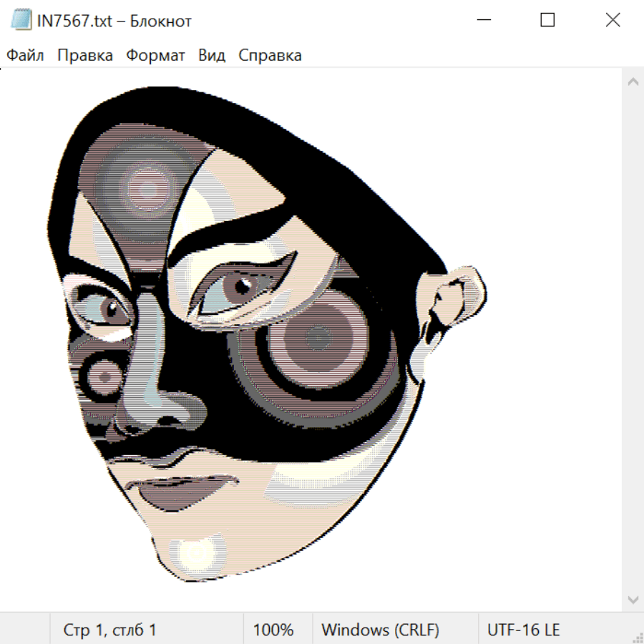Click the Windows (CRLF) line ending indicator

coord(380,630)
